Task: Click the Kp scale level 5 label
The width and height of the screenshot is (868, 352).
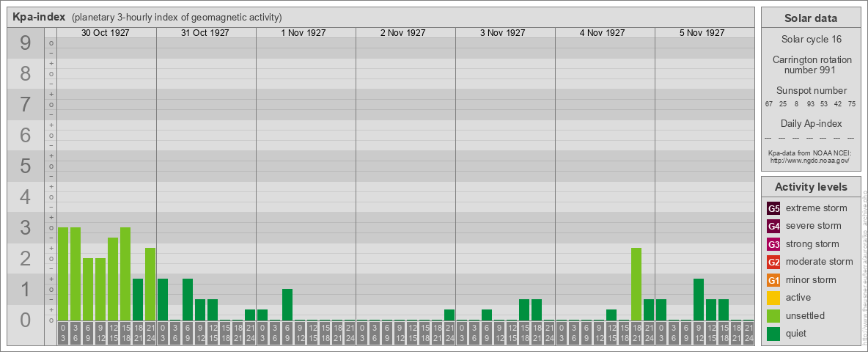Action: (25, 166)
